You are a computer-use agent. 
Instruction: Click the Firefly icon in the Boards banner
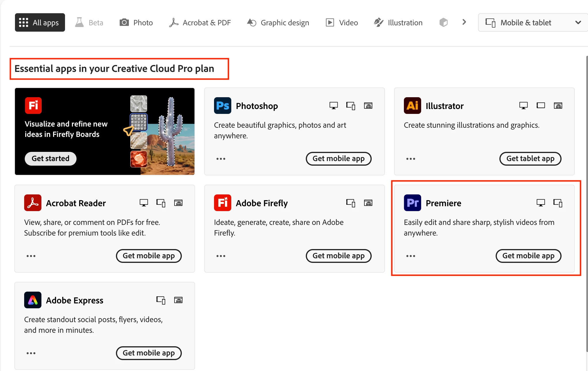tap(33, 106)
